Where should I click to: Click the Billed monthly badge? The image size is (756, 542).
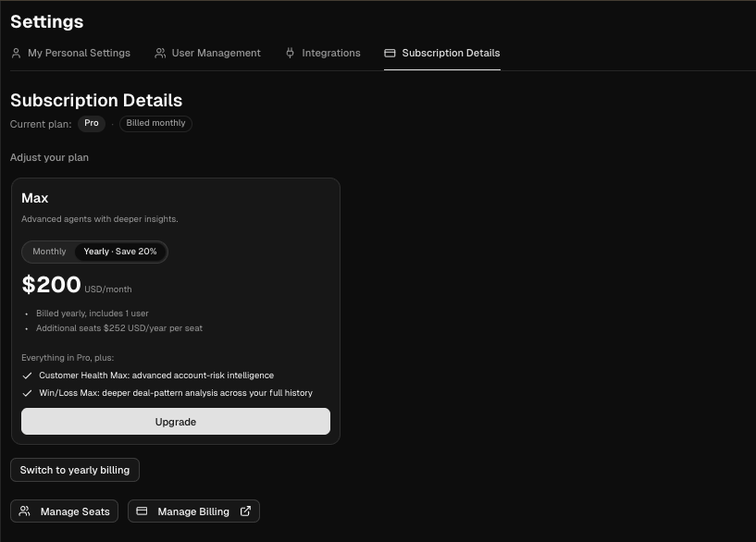tap(155, 123)
